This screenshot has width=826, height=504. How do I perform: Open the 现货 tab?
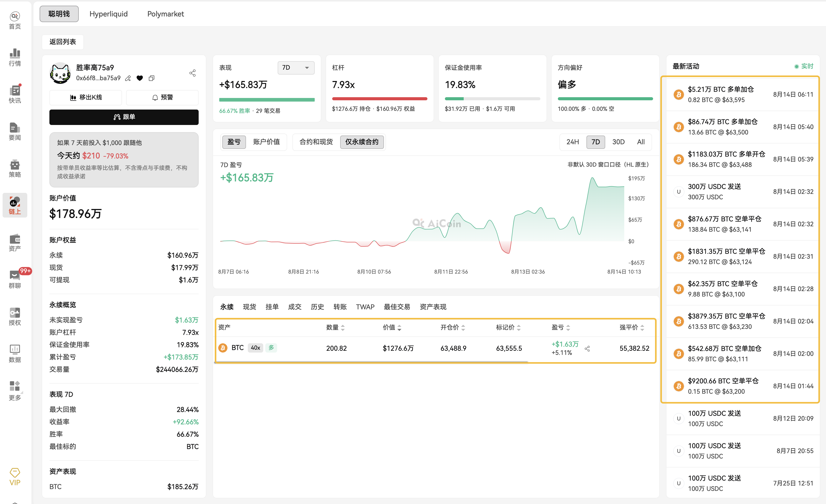coord(249,307)
